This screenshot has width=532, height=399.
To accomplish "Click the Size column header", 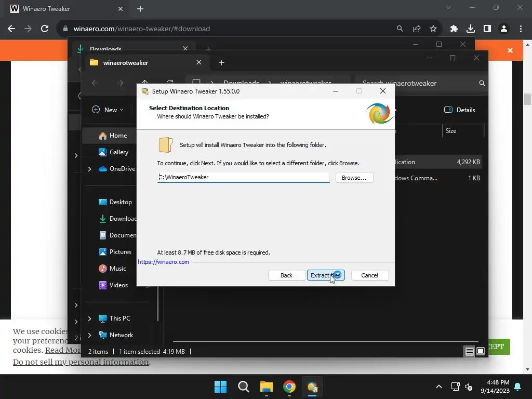I will pos(463,130).
